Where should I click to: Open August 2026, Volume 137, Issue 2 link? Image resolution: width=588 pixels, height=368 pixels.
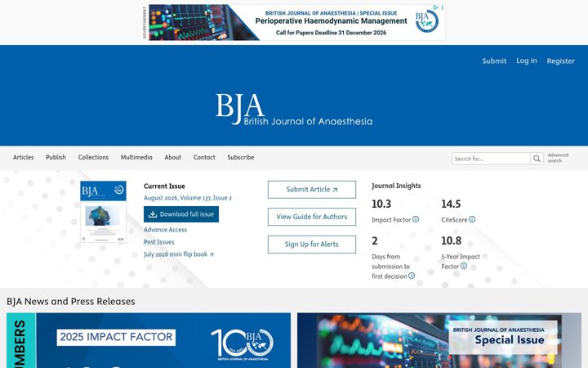(x=188, y=198)
